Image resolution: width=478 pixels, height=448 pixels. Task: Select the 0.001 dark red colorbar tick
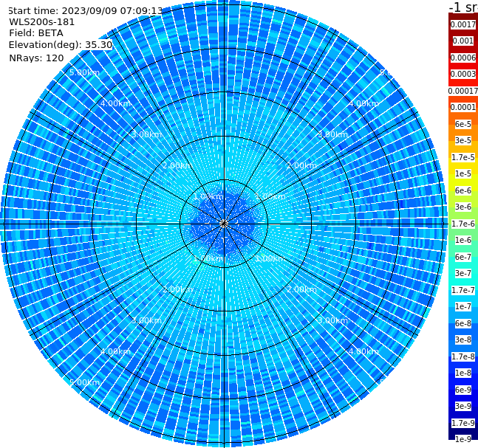coord(463,41)
